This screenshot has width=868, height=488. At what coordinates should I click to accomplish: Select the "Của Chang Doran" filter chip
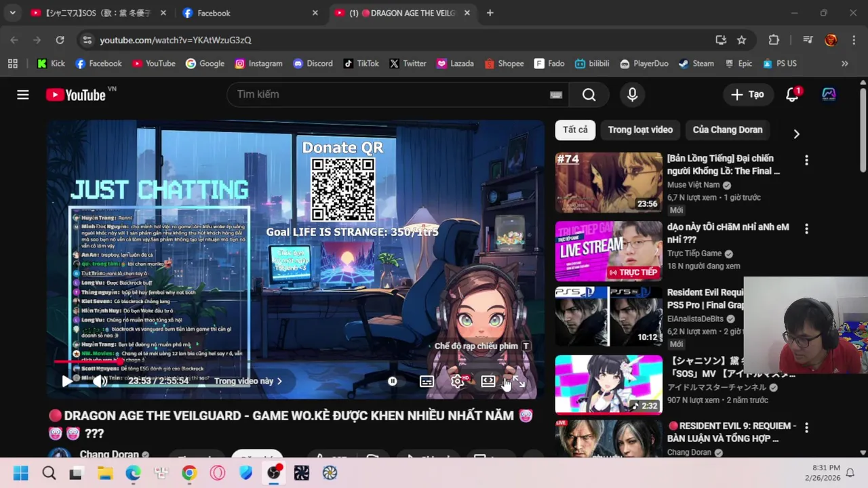pos(727,130)
